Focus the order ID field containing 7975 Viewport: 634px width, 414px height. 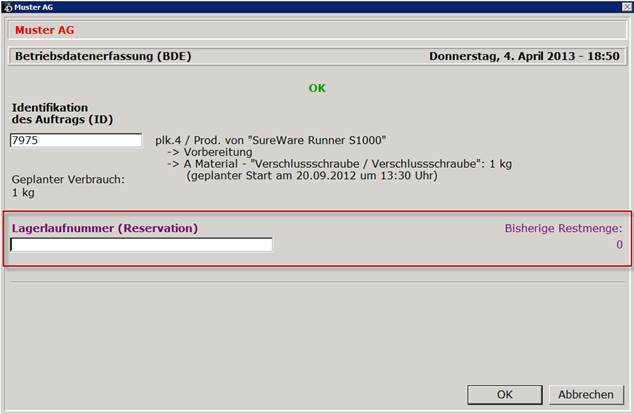[75, 140]
